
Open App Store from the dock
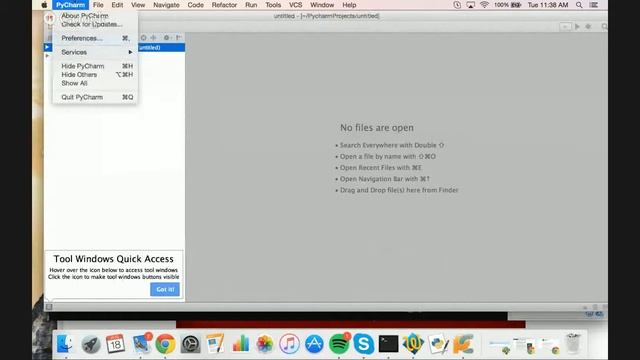(314, 344)
